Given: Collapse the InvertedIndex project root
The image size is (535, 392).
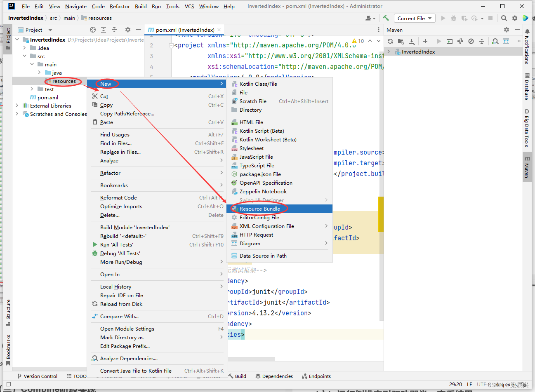Looking at the screenshot, I should [18, 40].
